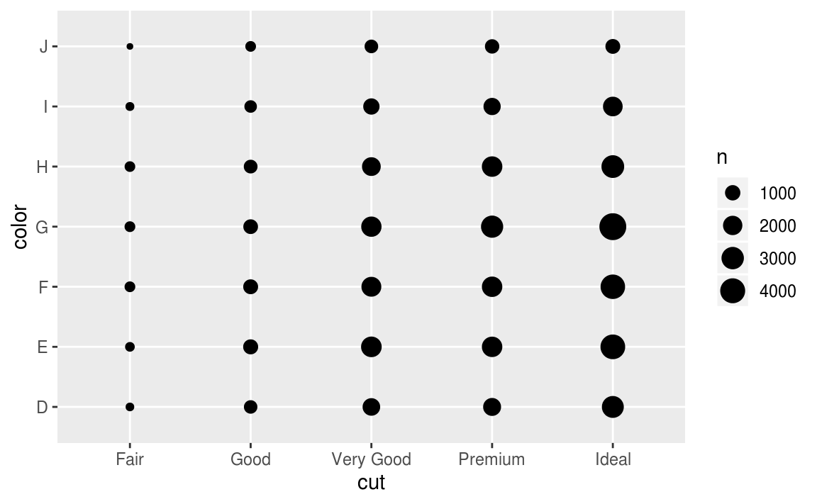Click the 'color' y-axis title
This screenshot has width=817, height=504.
(20, 227)
